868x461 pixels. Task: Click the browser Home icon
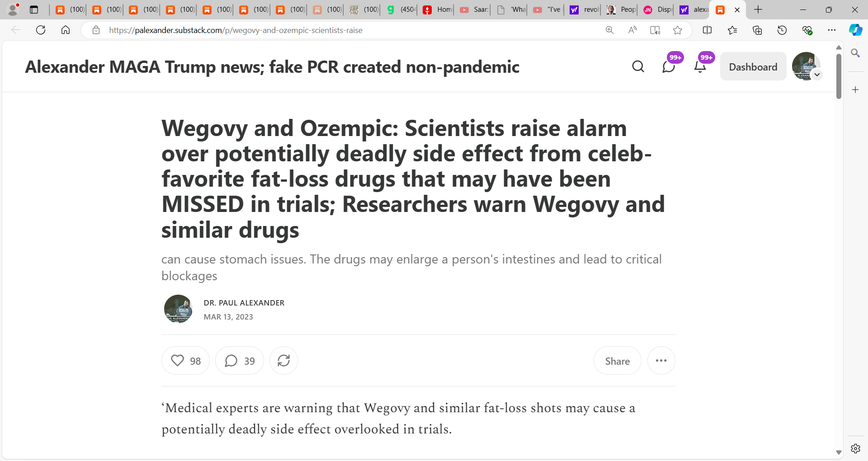[66, 30]
